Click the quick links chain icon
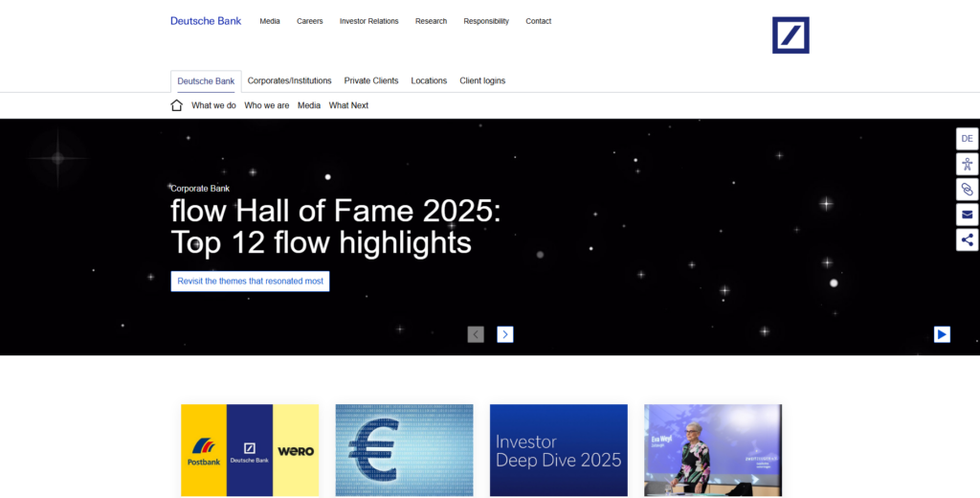The width and height of the screenshot is (980, 498). pos(967,190)
